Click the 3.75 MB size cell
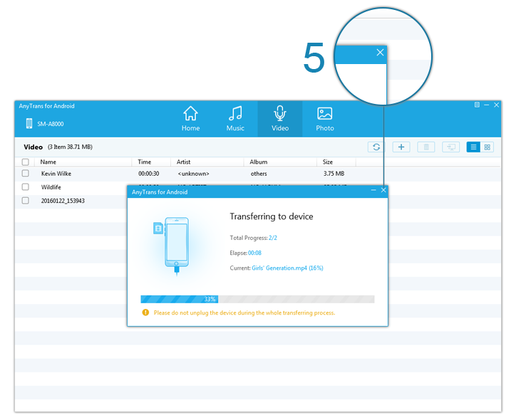This screenshot has width=516, height=420. pos(334,174)
